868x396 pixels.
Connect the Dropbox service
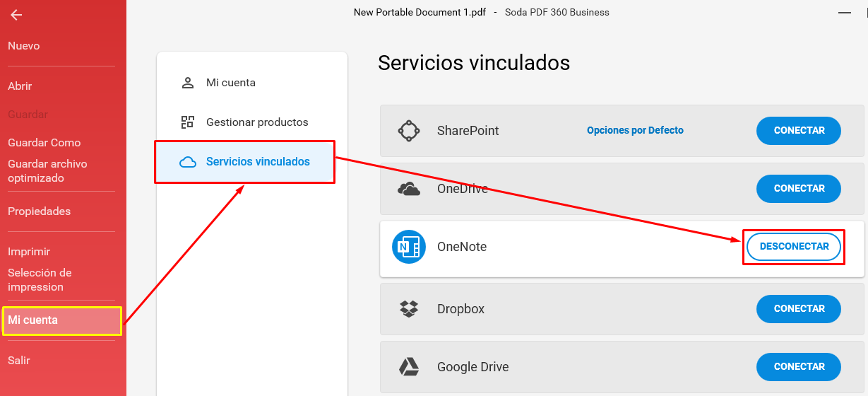(x=799, y=309)
